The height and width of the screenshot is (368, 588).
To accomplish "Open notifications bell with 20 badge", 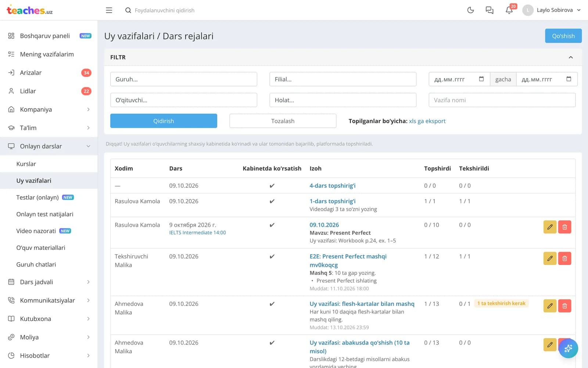I will click(x=509, y=10).
